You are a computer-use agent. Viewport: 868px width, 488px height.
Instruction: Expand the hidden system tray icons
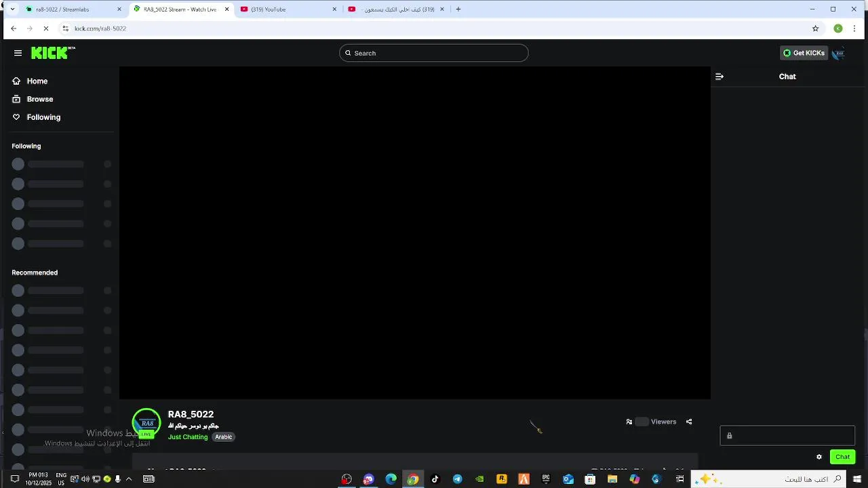pos(129,479)
